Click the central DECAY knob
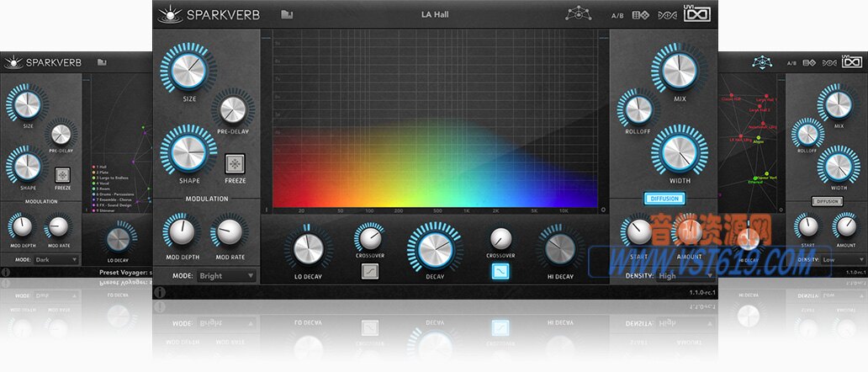Viewport: 868px width, 372px height. point(435,248)
